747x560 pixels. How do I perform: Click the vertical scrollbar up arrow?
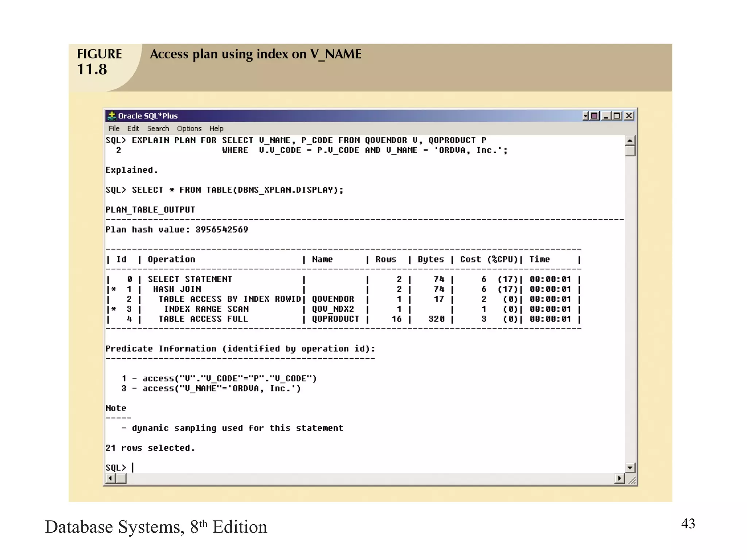(630, 140)
